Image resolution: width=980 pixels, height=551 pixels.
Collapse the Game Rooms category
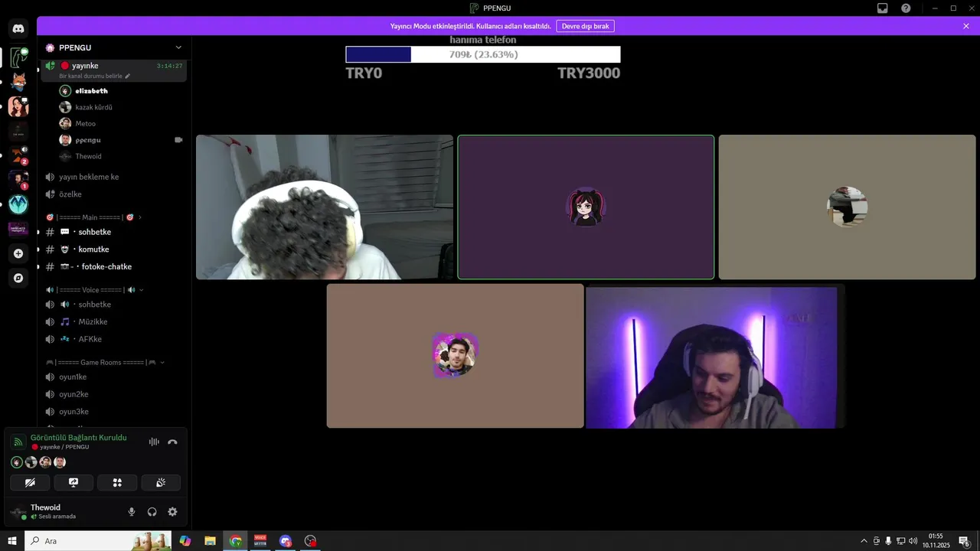click(x=106, y=362)
